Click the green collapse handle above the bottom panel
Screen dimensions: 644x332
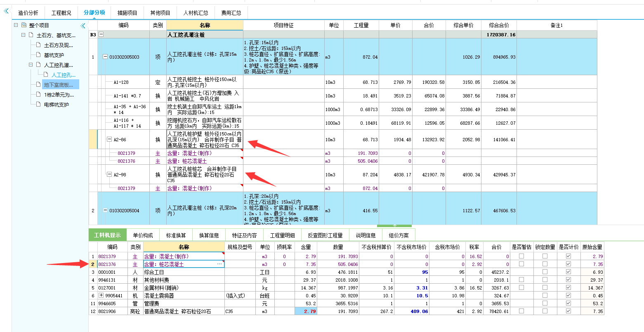[394, 226]
